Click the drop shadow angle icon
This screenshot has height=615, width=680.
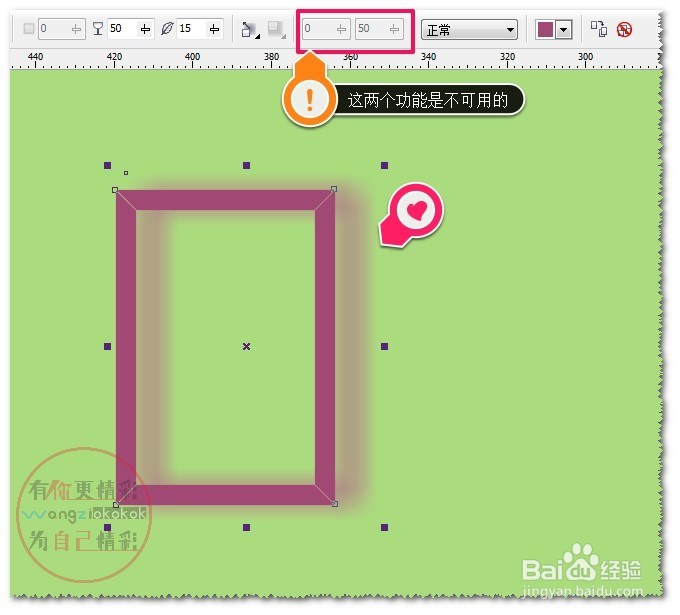[x=29, y=29]
